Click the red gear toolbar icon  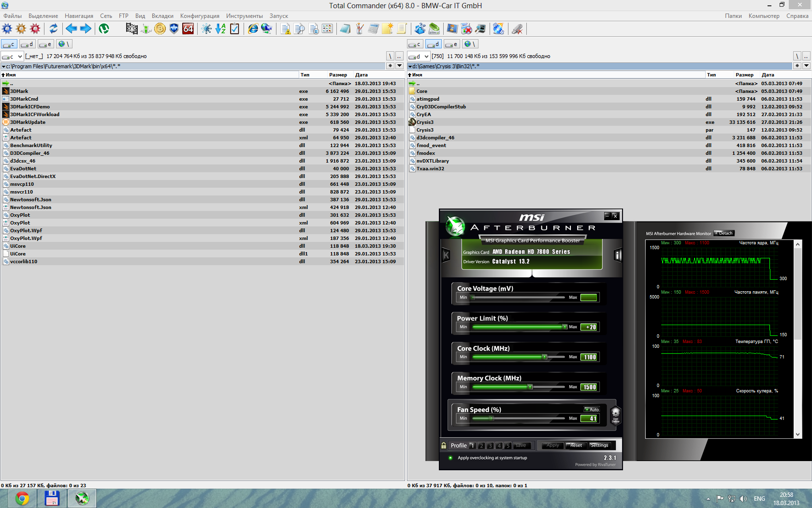35,29
